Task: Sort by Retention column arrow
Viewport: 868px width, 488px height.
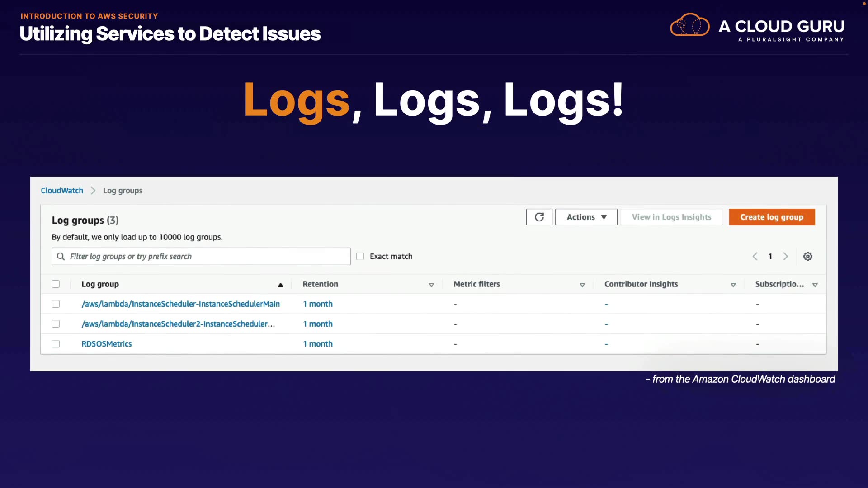Action: pos(431,285)
